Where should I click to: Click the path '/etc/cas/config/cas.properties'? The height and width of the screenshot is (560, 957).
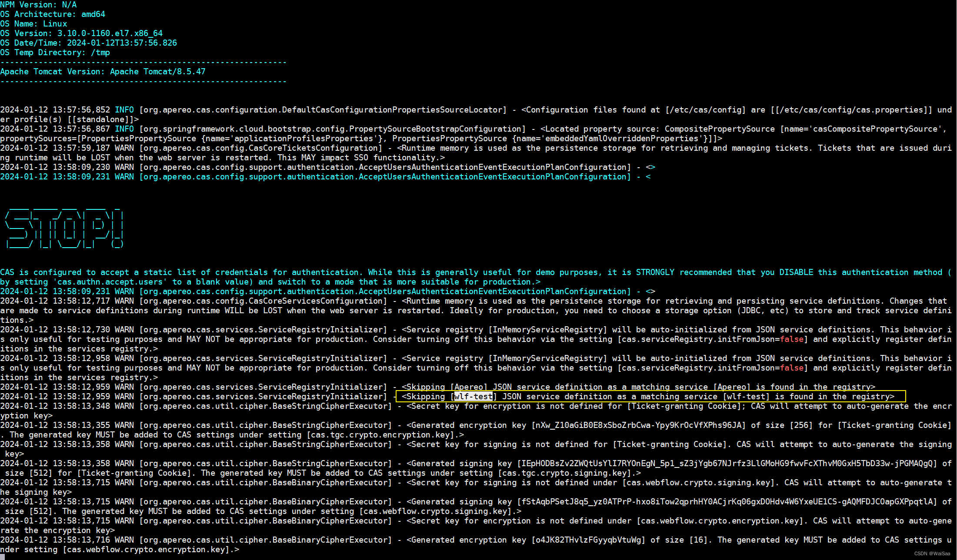pyautogui.click(x=851, y=110)
